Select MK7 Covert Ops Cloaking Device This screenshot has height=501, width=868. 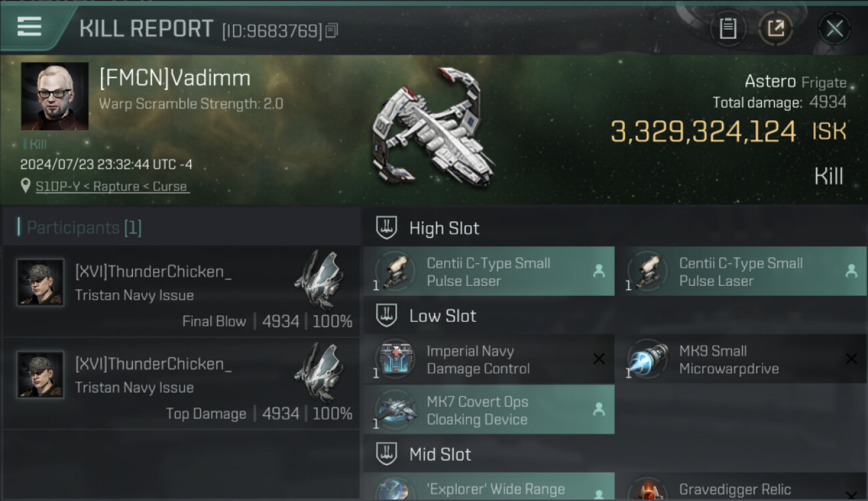pos(489,409)
